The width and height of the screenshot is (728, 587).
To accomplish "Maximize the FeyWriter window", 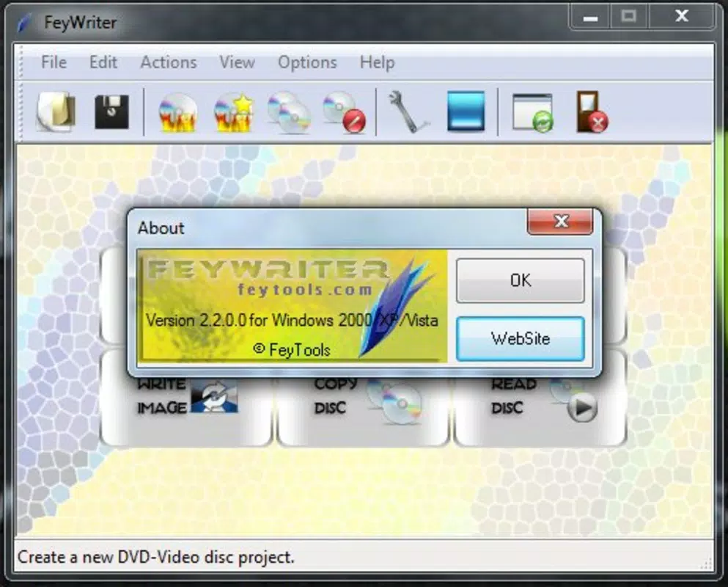I will (x=628, y=17).
